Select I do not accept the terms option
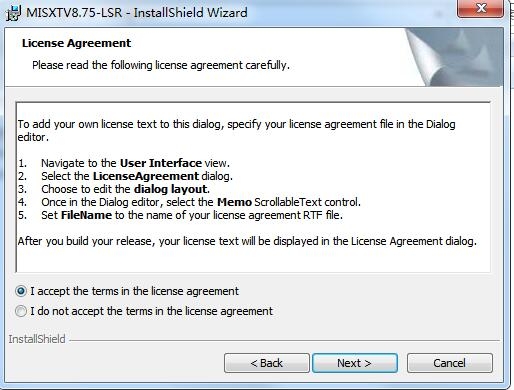This screenshot has height=390, width=514. tap(21, 311)
